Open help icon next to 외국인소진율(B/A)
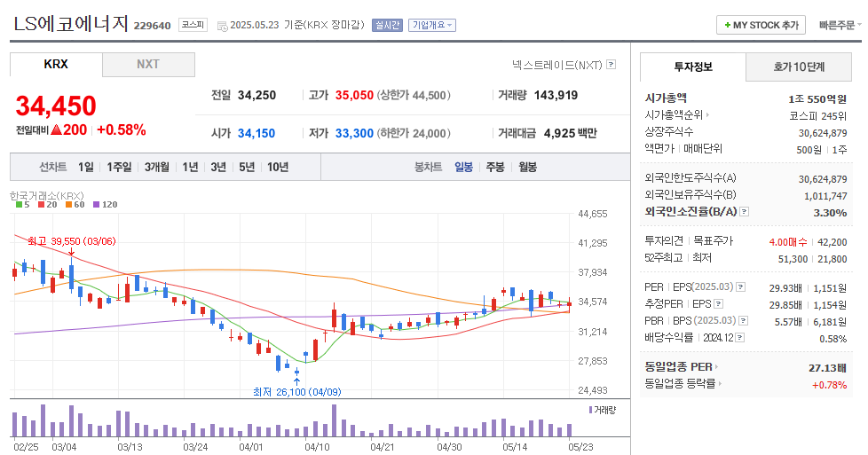 (744, 211)
